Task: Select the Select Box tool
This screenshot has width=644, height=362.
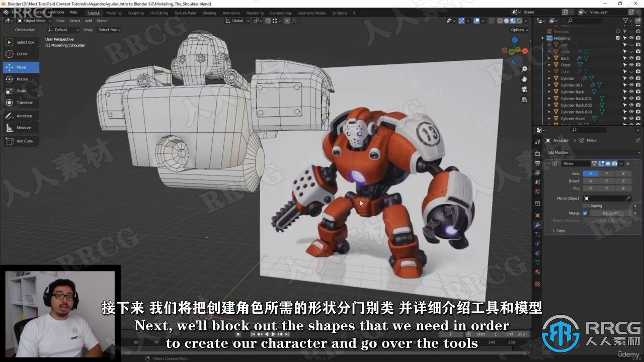Action: coord(21,42)
